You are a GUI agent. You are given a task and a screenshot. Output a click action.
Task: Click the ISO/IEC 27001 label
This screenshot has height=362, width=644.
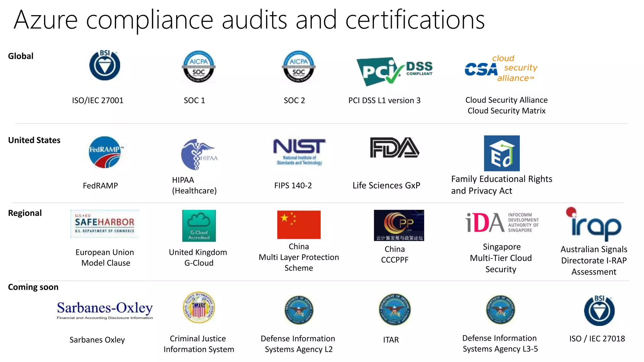98,100
